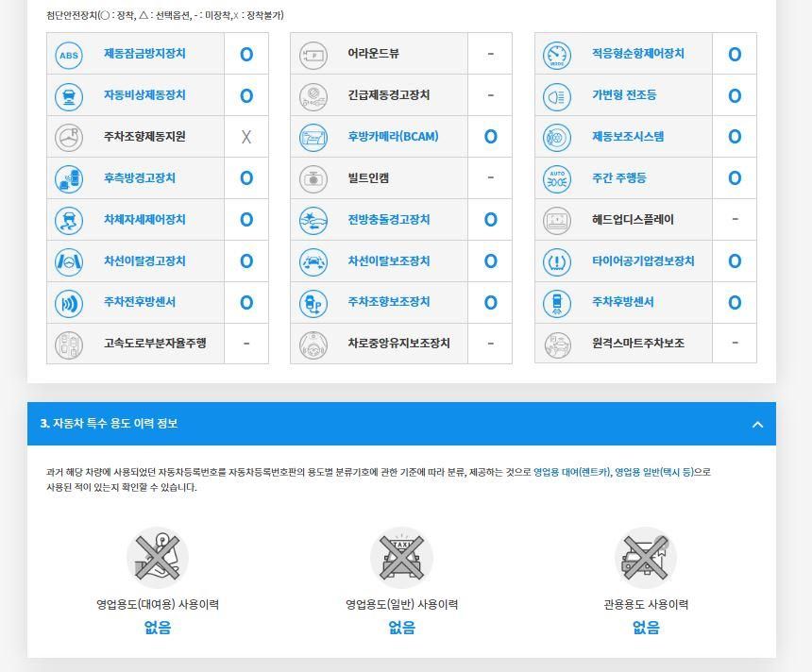Click the 차로중앙유지보조장치 icon
The height and width of the screenshot is (672, 812).
click(x=313, y=344)
